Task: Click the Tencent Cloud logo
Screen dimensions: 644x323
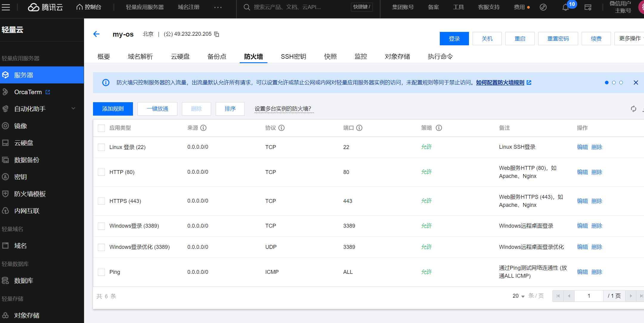Action: click(x=45, y=7)
